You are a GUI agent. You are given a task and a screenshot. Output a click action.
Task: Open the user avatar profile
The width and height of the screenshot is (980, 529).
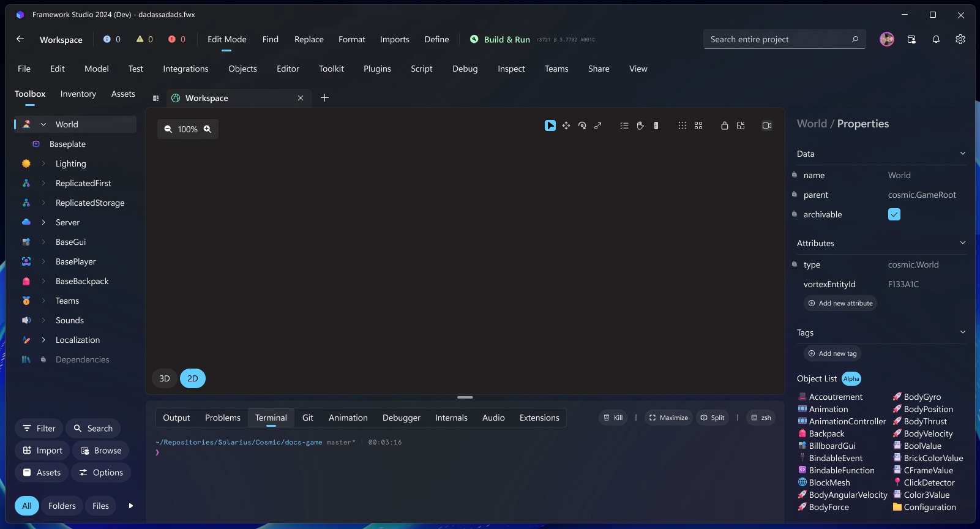pyautogui.click(x=887, y=39)
